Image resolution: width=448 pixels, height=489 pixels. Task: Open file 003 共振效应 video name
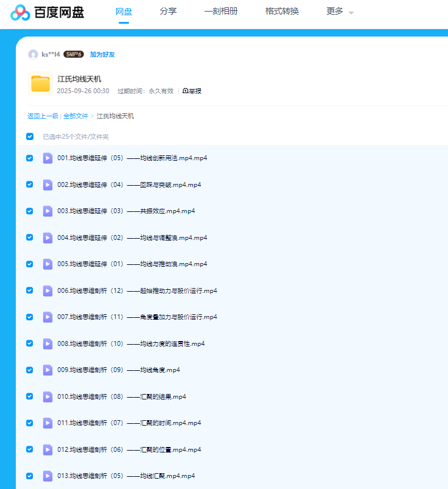(x=126, y=211)
